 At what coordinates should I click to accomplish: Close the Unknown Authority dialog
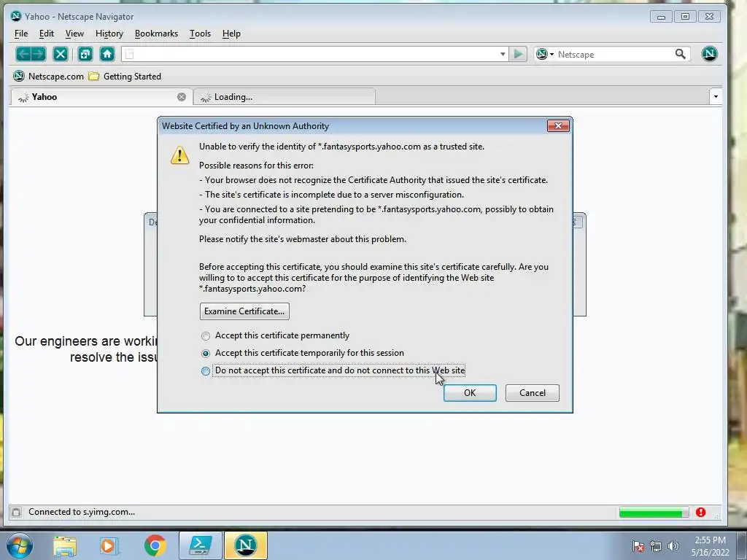click(558, 125)
